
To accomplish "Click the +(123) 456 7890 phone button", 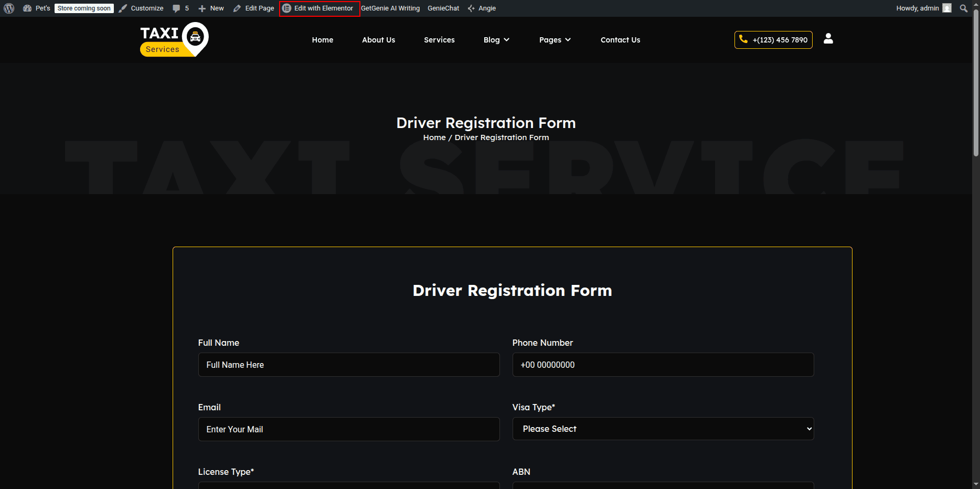I will click(x=773, y=40).
